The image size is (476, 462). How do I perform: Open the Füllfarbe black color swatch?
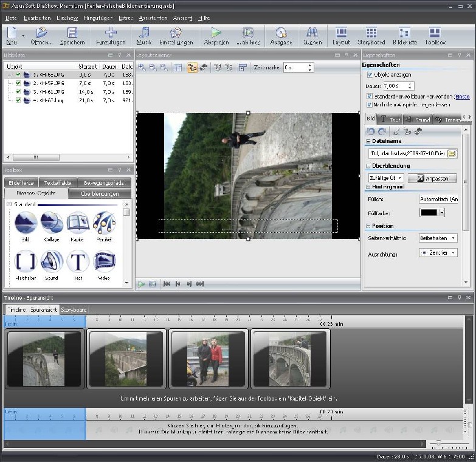(429, 213)
